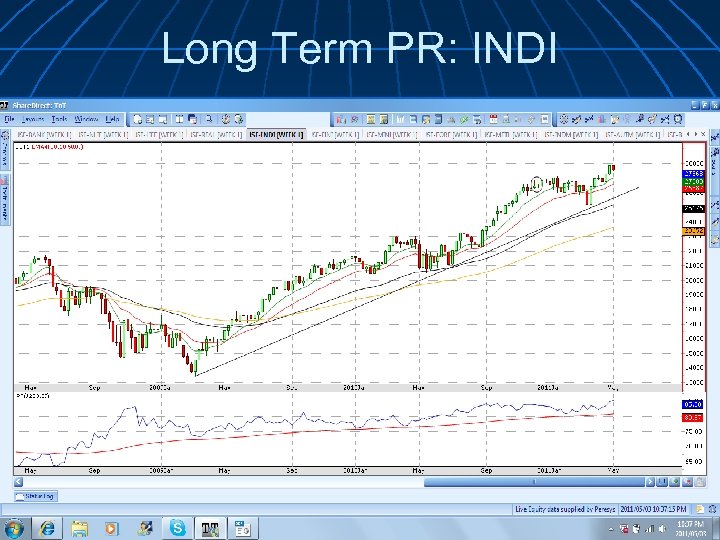Click the cascade windows toolbar icon
Viewport: 720px width, 540px height.
192,119
